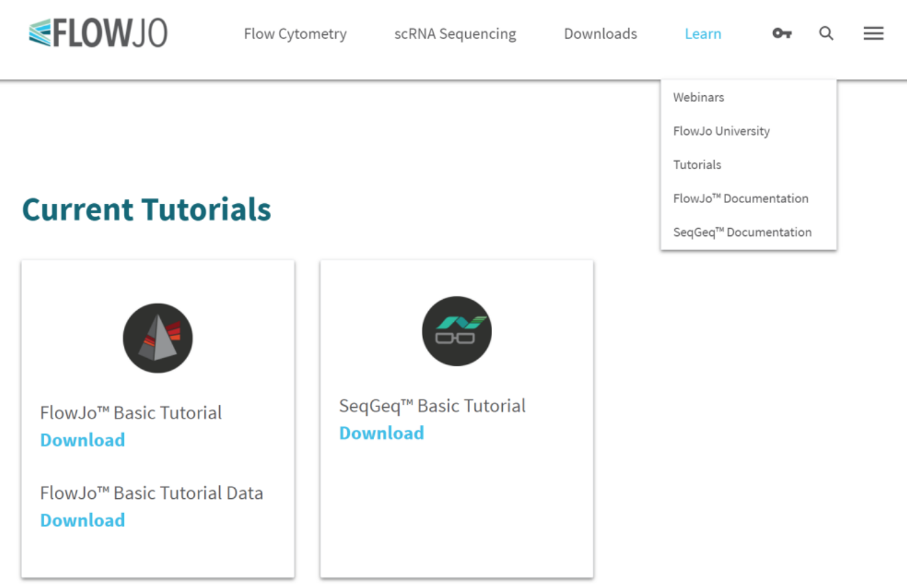Open the Downloads menu

(x=601, y=34)
